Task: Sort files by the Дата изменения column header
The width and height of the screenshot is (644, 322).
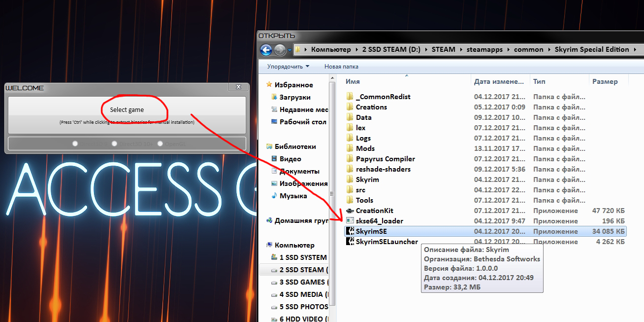Action: tap(501, 81)
